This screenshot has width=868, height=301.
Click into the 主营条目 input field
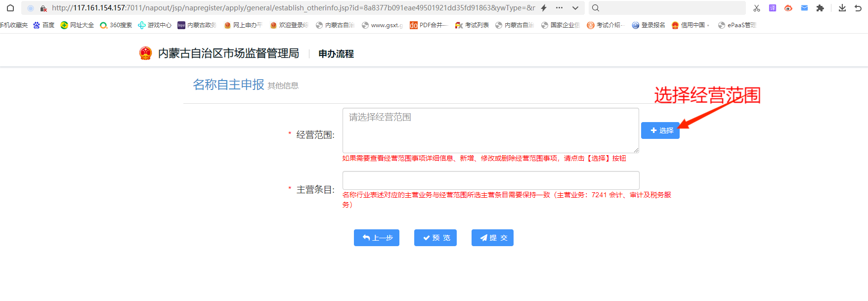pos(490,180)
